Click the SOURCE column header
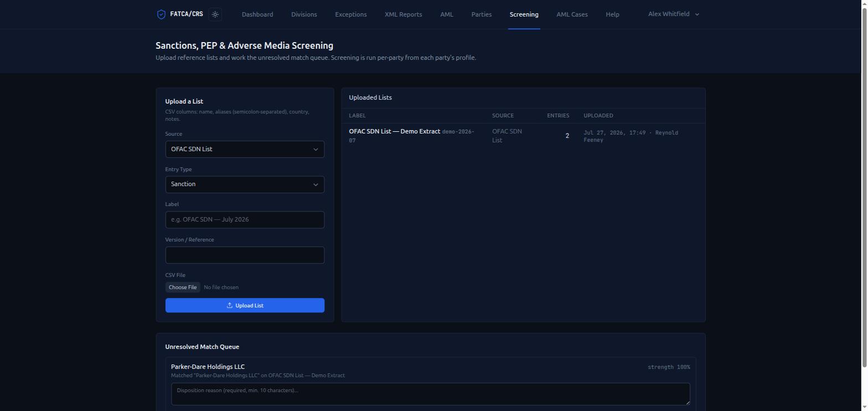868x411 pixels. 503,115
